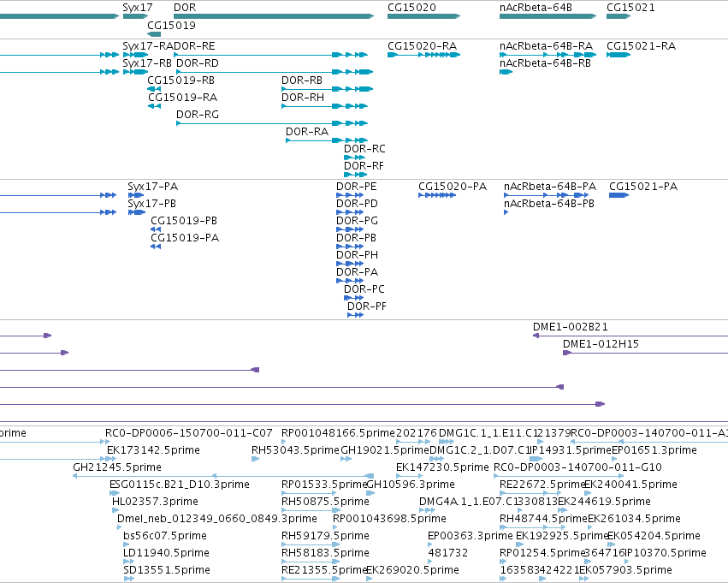Click the Syx17 gene label

pos(138,8)
